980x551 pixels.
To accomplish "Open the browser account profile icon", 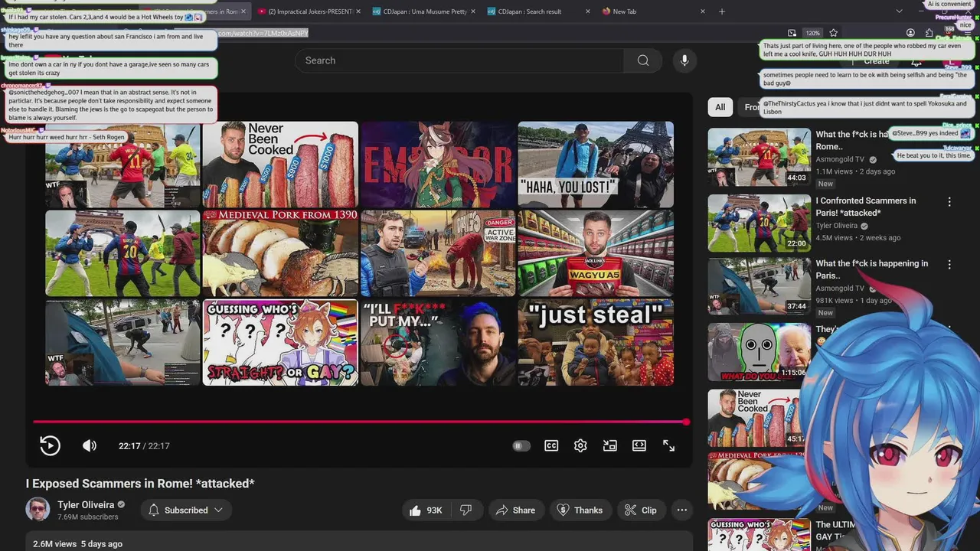I will [x=910, y=33].
